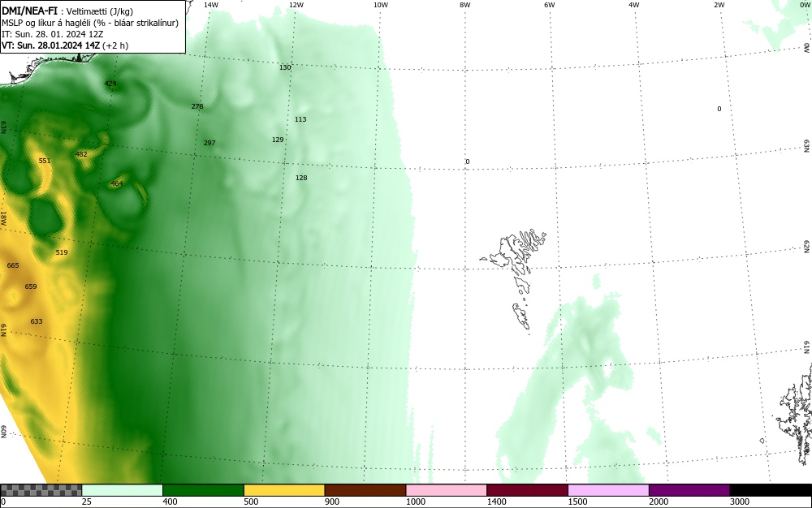Click the 0 value on the 8W meridian
The width and height of the screenshot is (812, 508).
(468, 162)
